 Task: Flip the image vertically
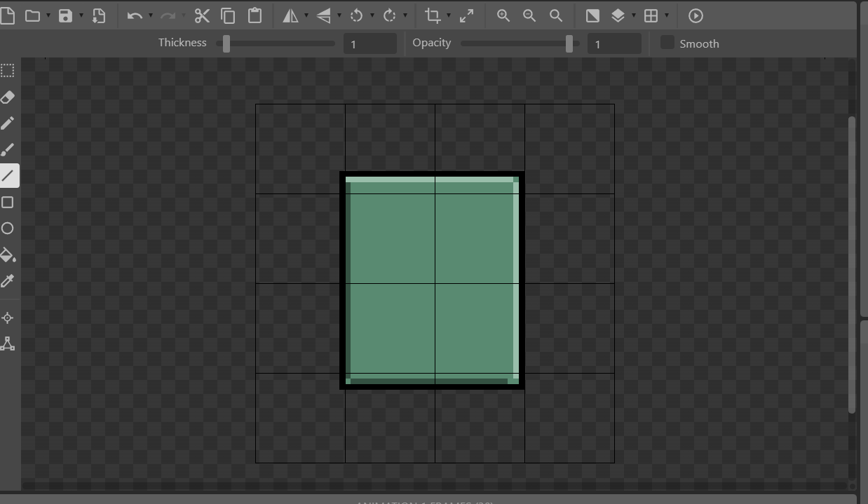[x=323, y=15]
